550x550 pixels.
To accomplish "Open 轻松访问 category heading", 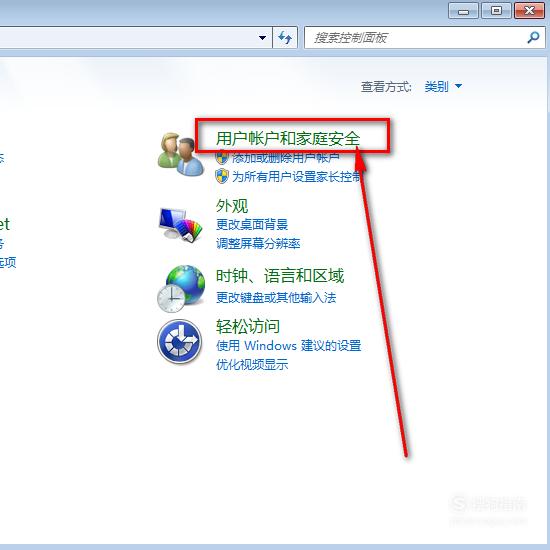I will click(x=248, y=326).
